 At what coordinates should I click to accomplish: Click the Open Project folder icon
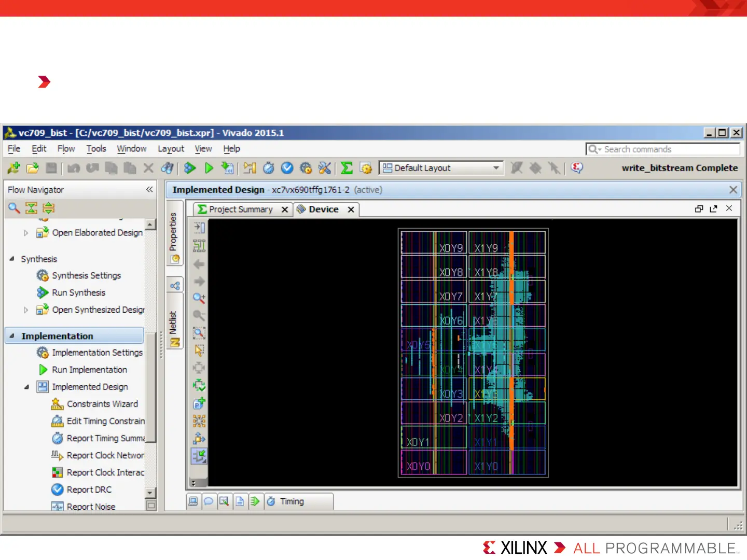coord(33,168)
